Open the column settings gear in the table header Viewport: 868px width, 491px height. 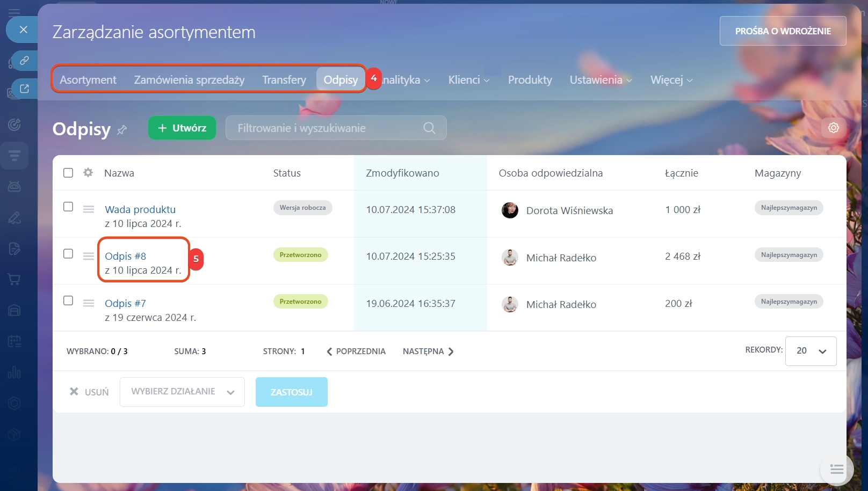[88, 173]
